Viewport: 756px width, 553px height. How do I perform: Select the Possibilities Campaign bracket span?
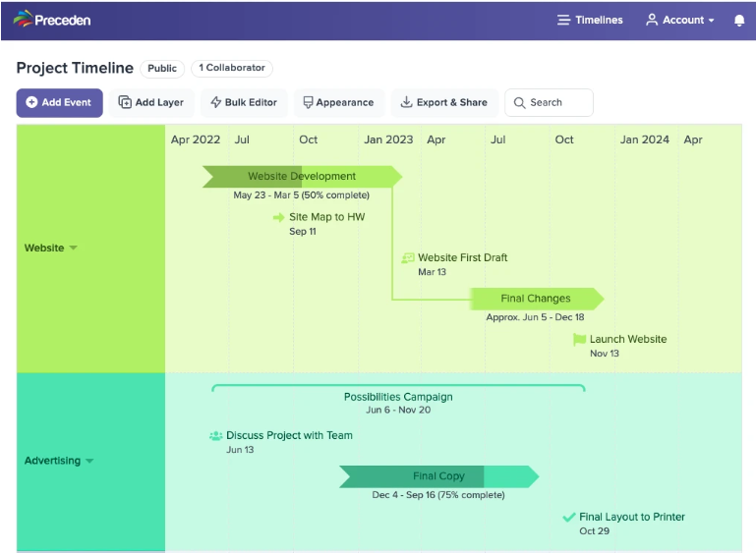coord(398,388)
